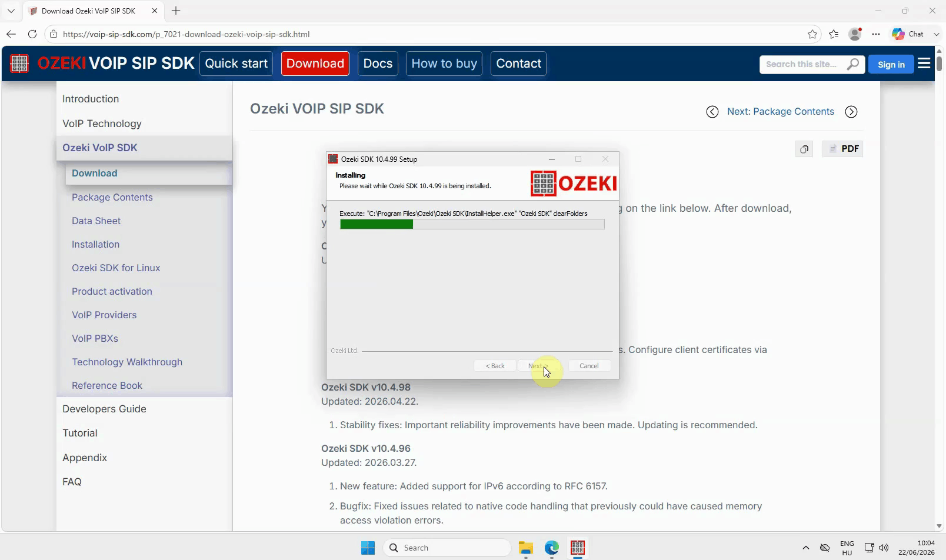Open Reference Book in sidebar

[107, 385]
